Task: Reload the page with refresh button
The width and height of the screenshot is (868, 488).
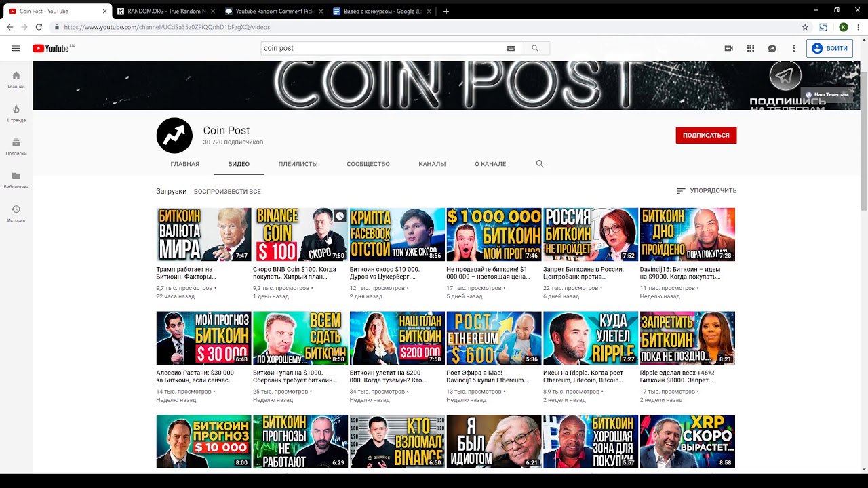Action: pos(39,27)
